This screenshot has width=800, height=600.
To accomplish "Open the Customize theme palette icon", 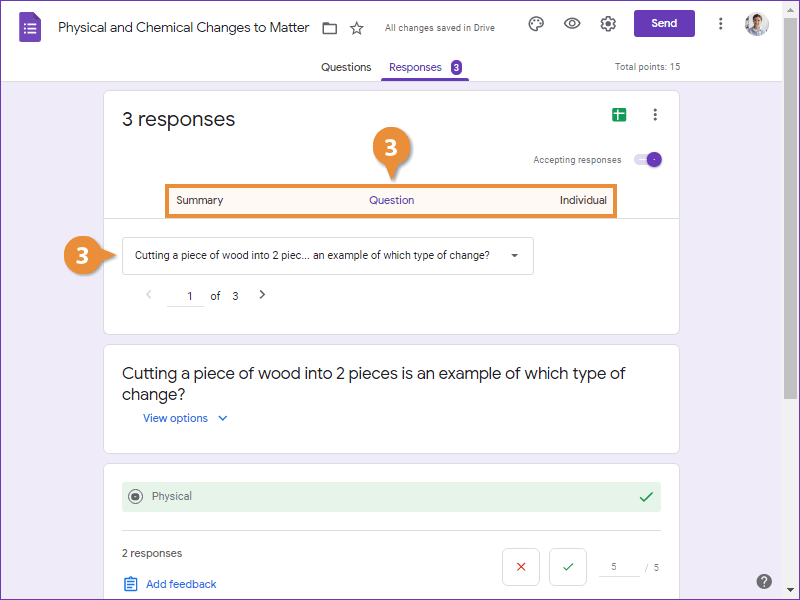I will click(x=536, y=22).
